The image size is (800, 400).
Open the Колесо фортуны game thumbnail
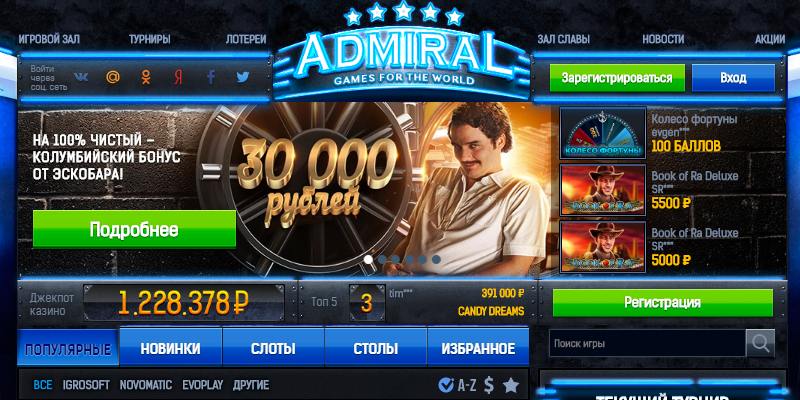point(603,133)
